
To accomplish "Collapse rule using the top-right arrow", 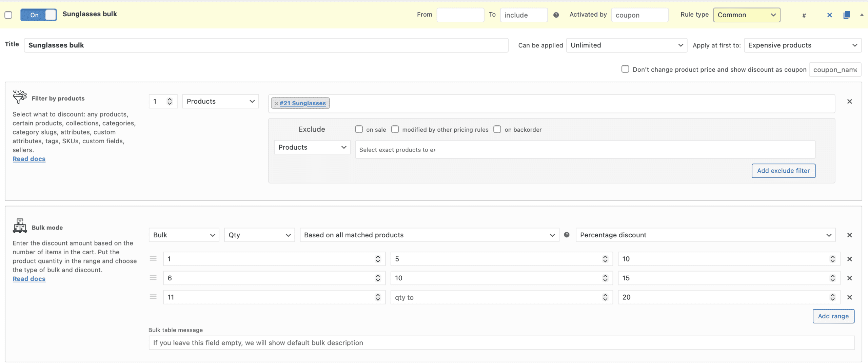I will 862,15.
